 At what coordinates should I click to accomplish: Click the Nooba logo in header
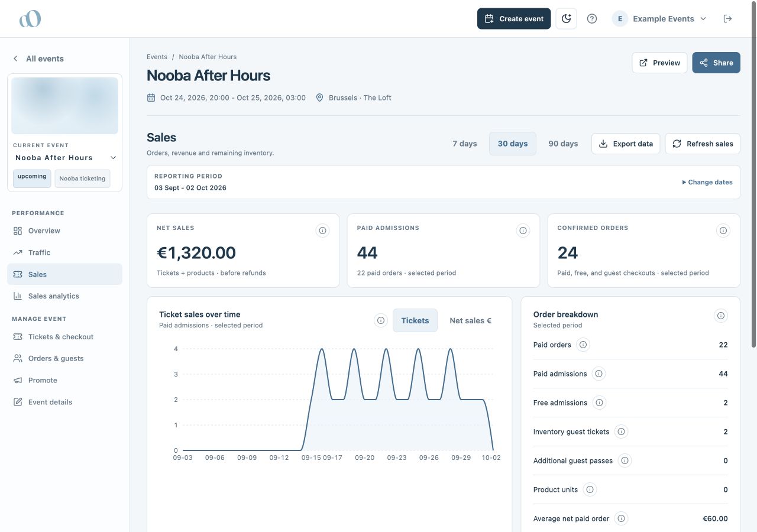[x=30, y=18]
